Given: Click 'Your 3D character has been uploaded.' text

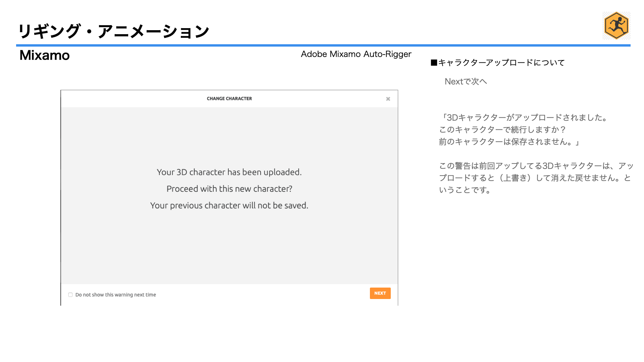Looking at the screenshot, I should tap(229, 172).
